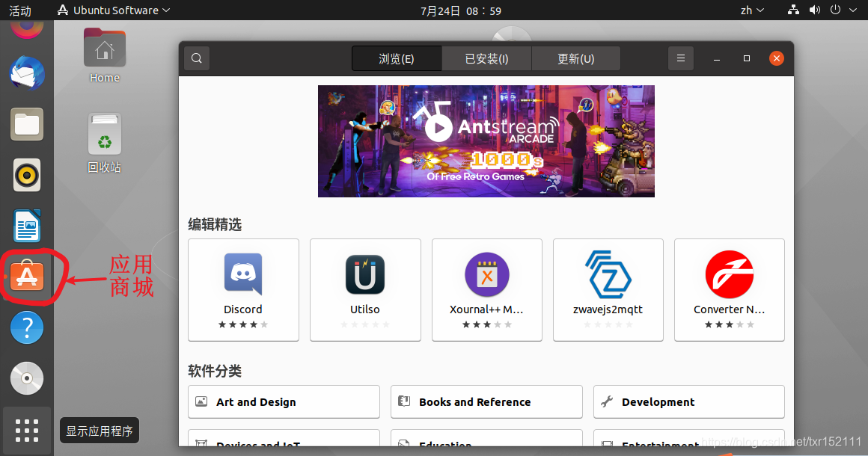868x456 pixels.
Task: Show applications grid button
Action: [27, 431]
